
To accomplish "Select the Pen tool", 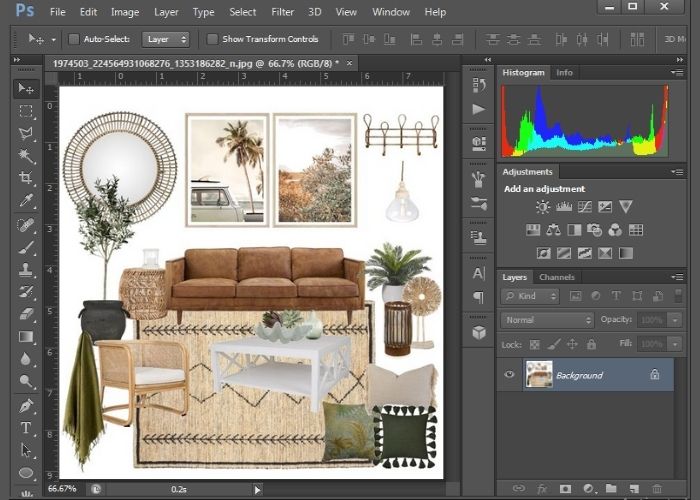I will tap(26, 406).
